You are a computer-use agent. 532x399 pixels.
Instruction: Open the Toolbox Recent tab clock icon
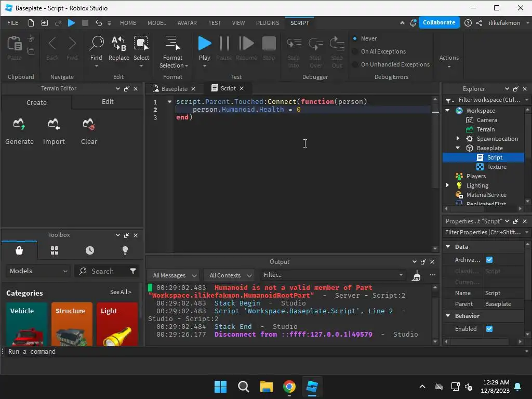click(x=90, y=250)
